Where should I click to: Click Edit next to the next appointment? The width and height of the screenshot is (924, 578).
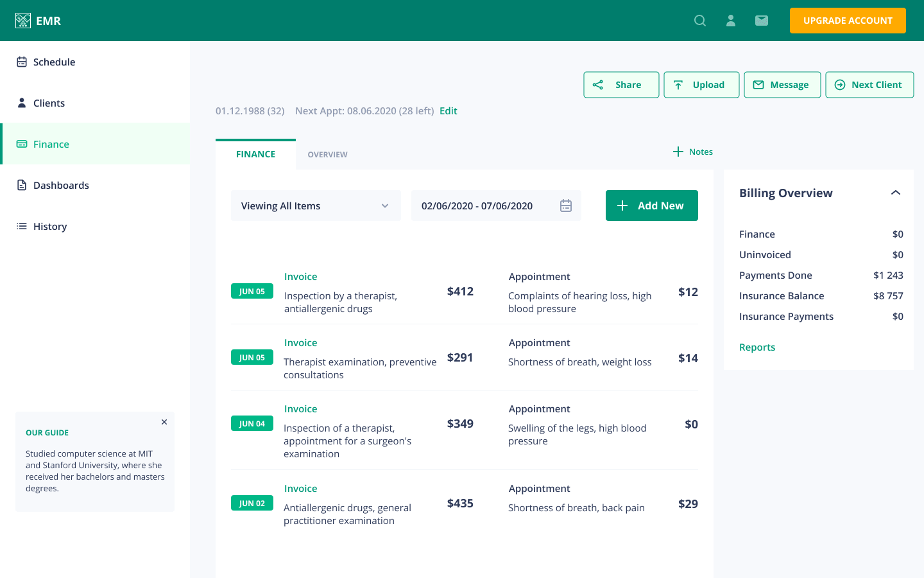point(448,110)
